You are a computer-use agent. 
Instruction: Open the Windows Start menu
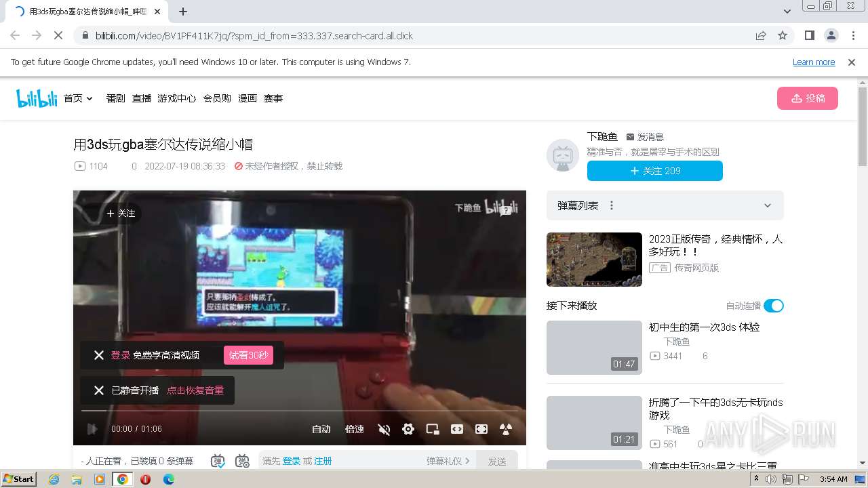tap(18, 479)
